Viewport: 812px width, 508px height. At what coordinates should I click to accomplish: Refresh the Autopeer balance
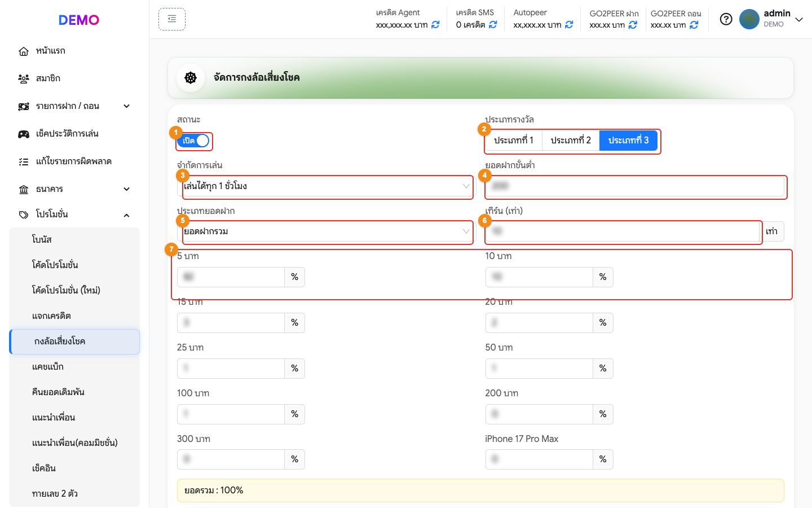(x=569, y=25)
